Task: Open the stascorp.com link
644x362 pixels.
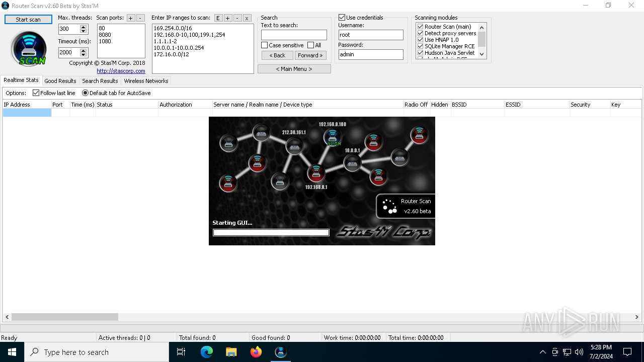Action: (x=121, y=71)
